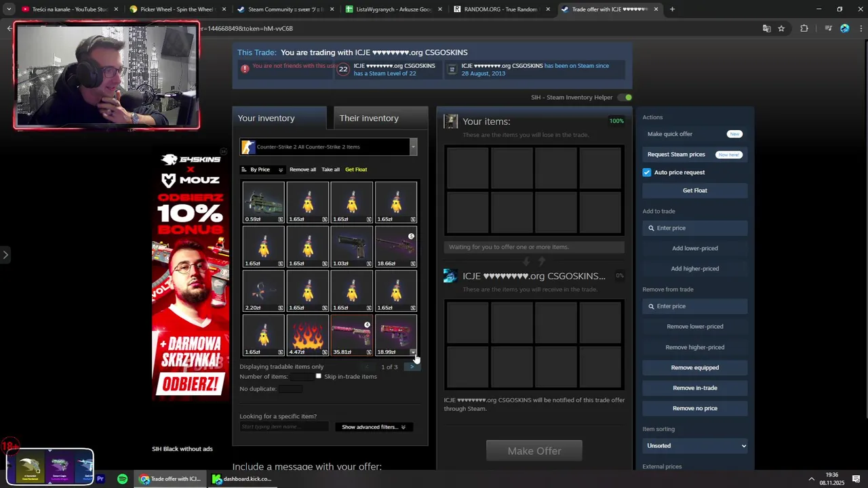Click Request Steam prices button
The height and width of the screenshot is (488, 868).
(x=695, y=155)
